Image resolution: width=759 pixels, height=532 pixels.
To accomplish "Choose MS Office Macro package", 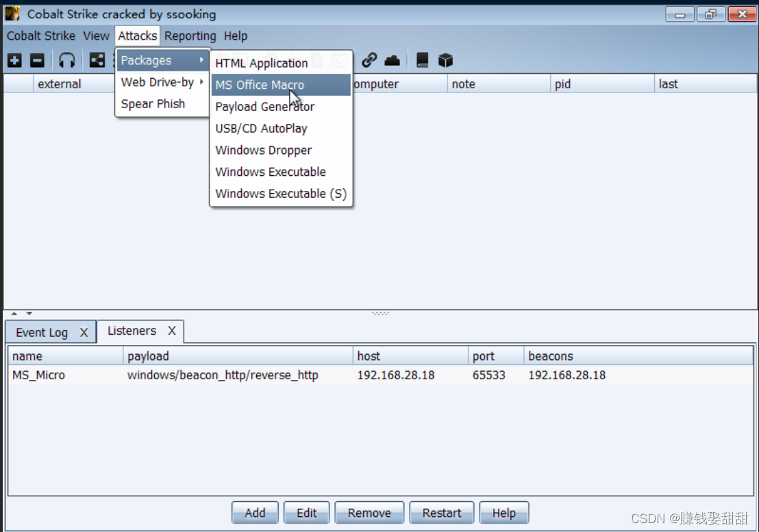I will coord(281,85).
